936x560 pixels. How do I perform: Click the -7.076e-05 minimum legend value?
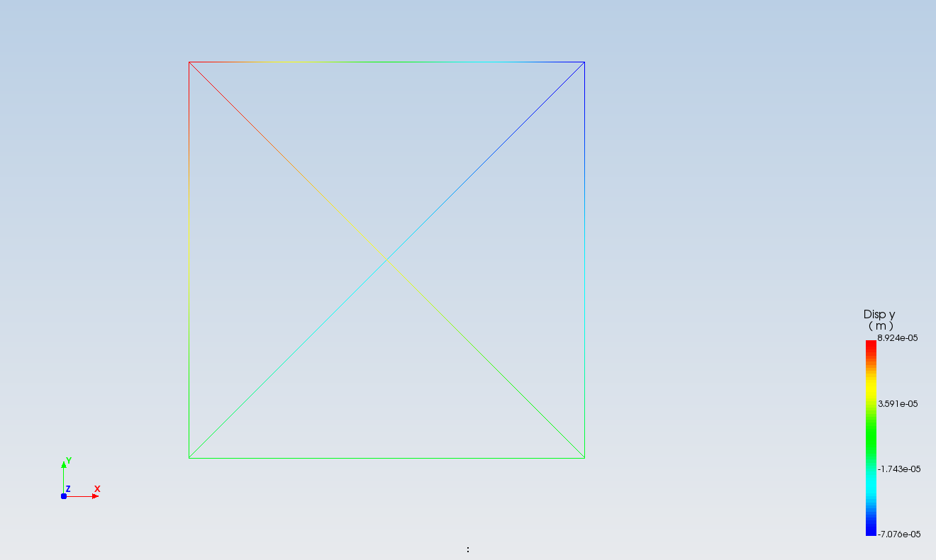tap(899, 534)
